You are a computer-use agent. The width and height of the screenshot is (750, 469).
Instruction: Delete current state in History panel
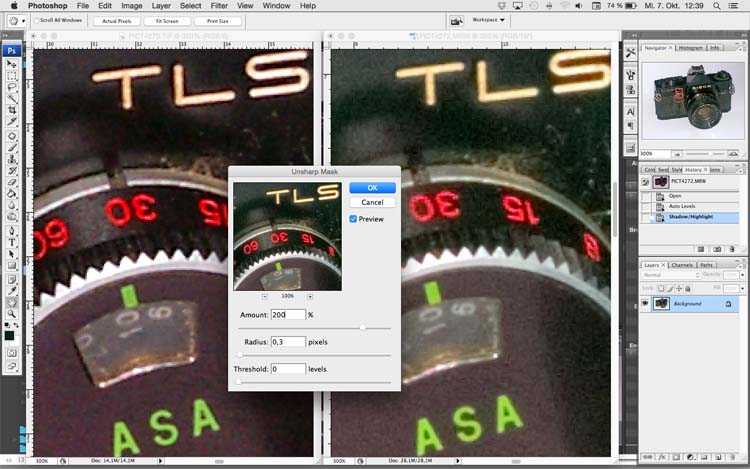[732, 249]
